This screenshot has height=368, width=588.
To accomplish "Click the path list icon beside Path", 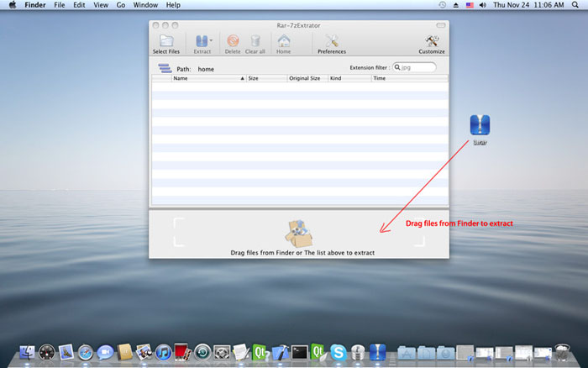I will pos(164,69).
